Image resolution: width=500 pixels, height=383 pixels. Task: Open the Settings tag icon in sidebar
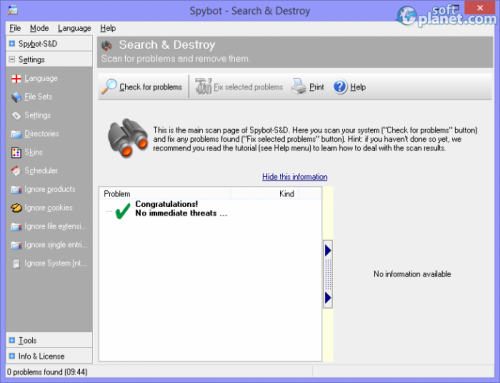(x=16, y=116)
